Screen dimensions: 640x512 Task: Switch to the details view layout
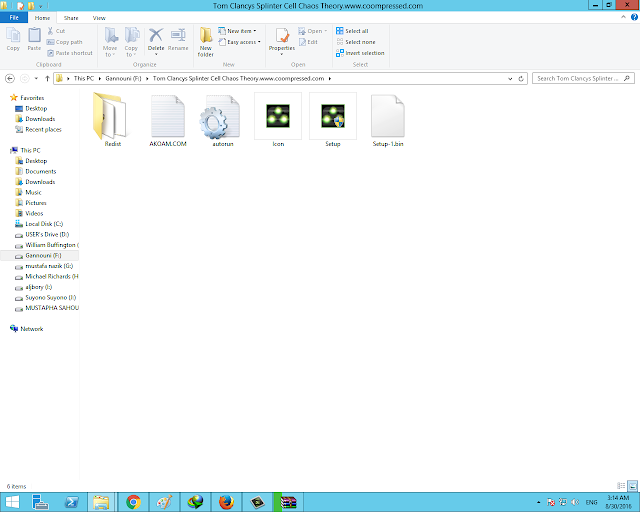[x=621, y=486]
